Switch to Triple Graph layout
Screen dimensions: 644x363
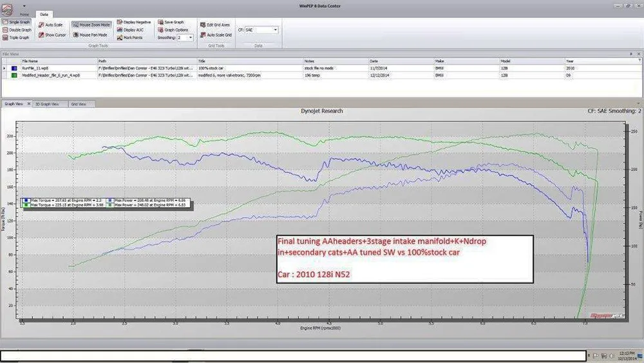pyautogui.click(x=16, y=37)
